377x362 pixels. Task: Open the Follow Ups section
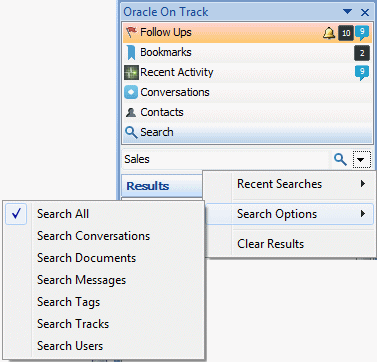click(248, 33)
